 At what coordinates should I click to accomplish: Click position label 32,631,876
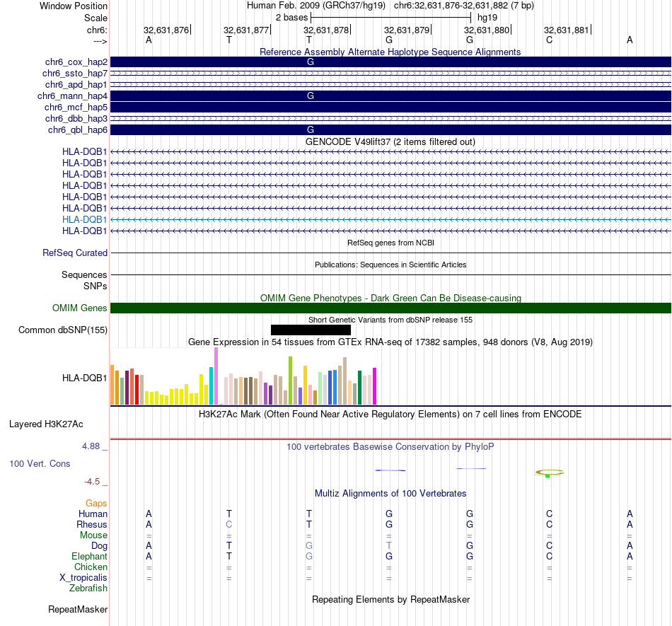click(166, 30)
